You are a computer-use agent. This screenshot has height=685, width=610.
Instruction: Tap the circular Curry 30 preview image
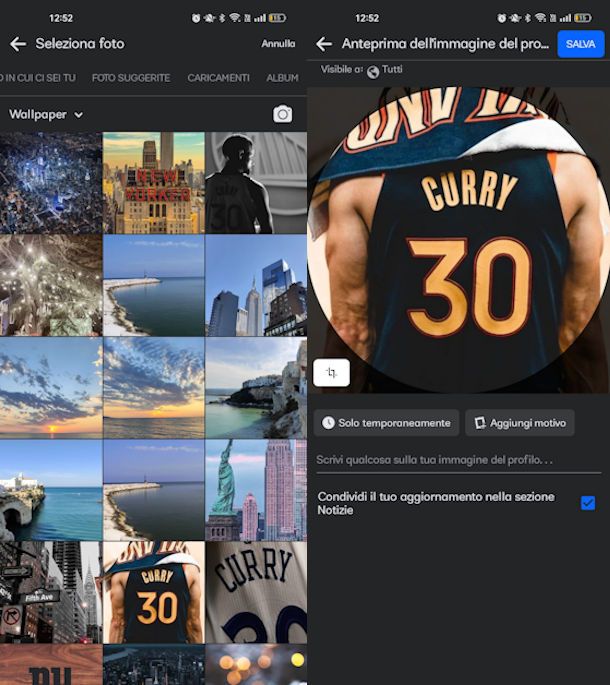coord(459,240)
